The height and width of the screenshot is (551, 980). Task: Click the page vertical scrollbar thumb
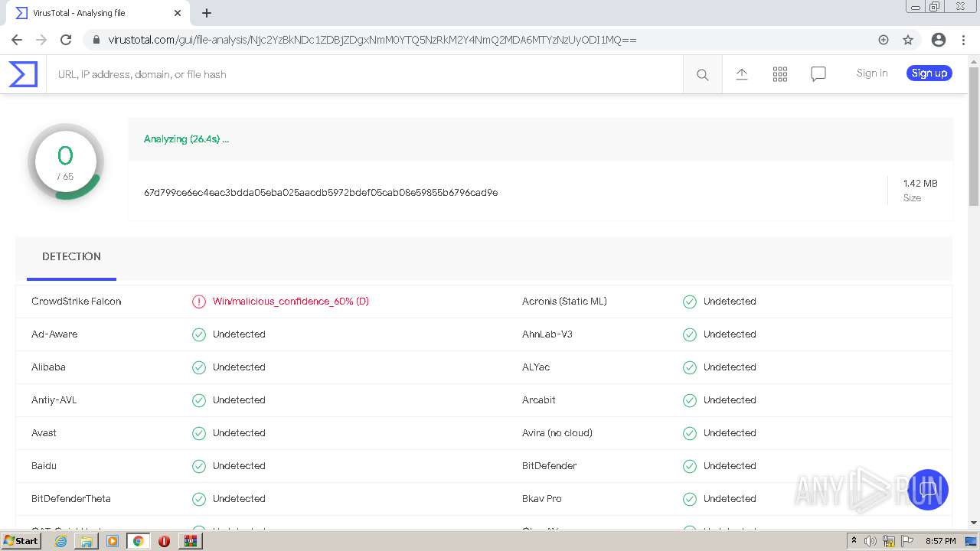tap(974, 136)
